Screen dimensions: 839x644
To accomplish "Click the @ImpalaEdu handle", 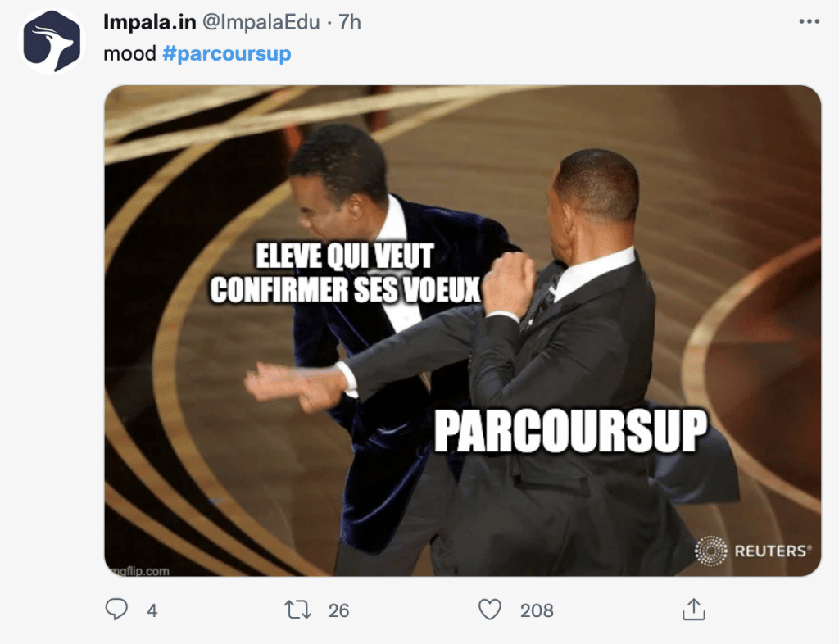I will click(x=261, y=22).
